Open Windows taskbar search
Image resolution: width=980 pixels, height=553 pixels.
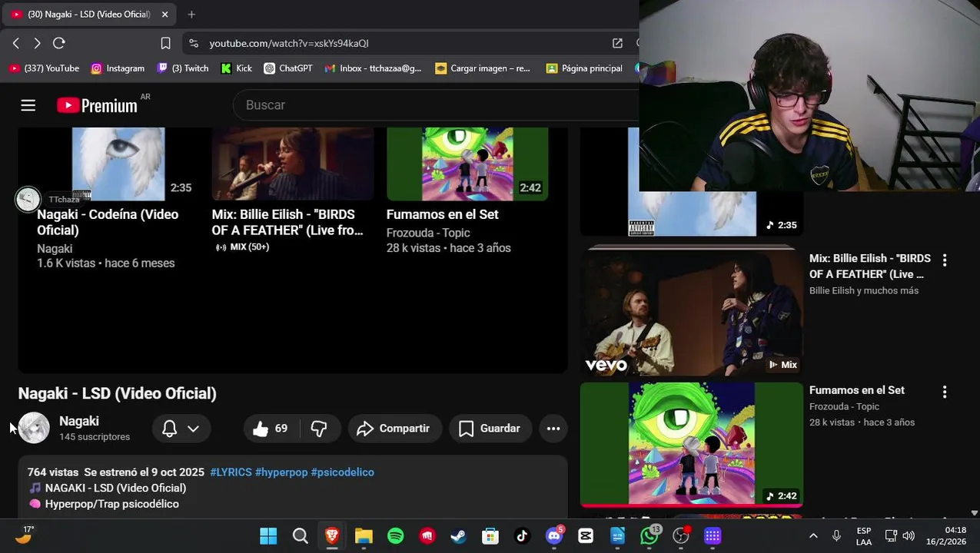301,536
